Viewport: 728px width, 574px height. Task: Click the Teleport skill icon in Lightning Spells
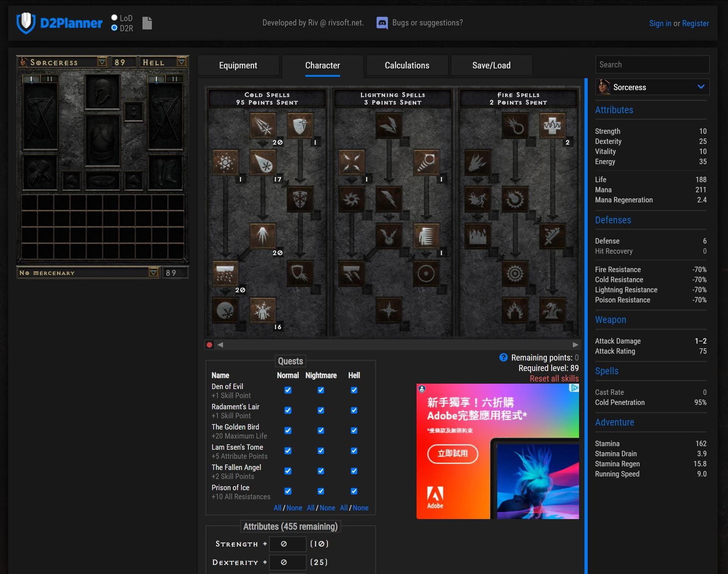(426, 236)
